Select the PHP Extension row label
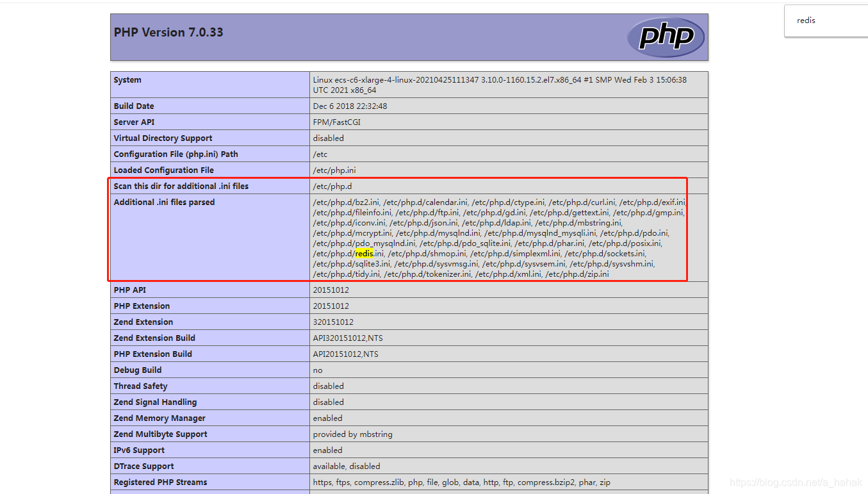 (x=142, y=306)
